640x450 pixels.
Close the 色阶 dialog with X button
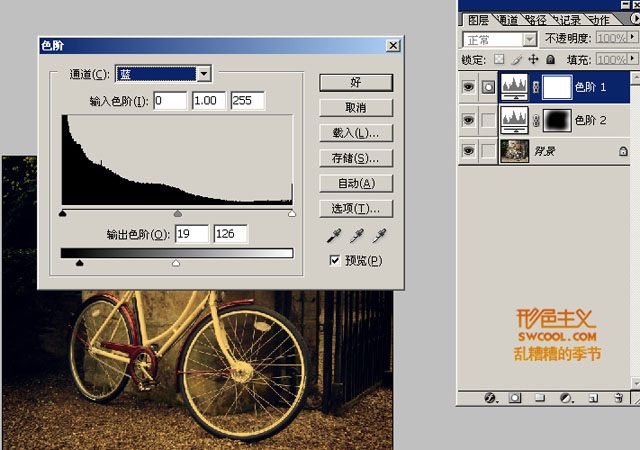(393, 45)
